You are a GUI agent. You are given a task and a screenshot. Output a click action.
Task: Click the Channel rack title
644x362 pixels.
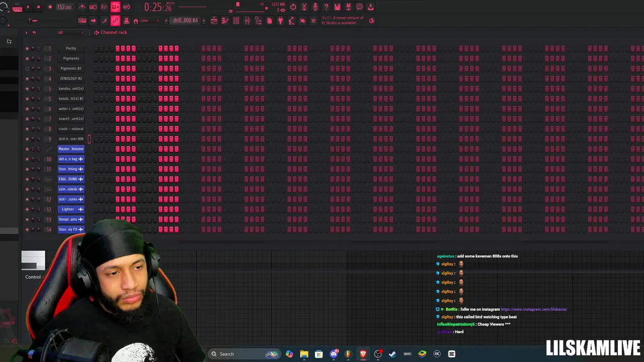coord(114,32)
